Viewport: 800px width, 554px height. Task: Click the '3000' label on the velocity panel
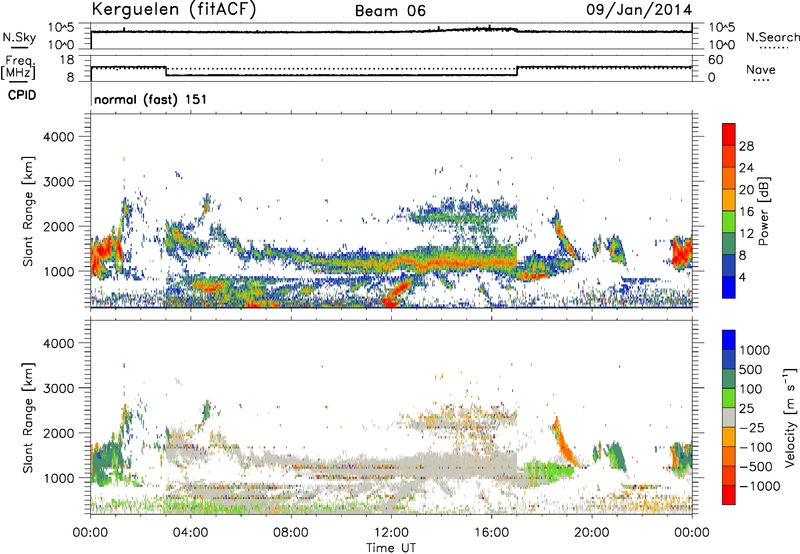(59, 388)
